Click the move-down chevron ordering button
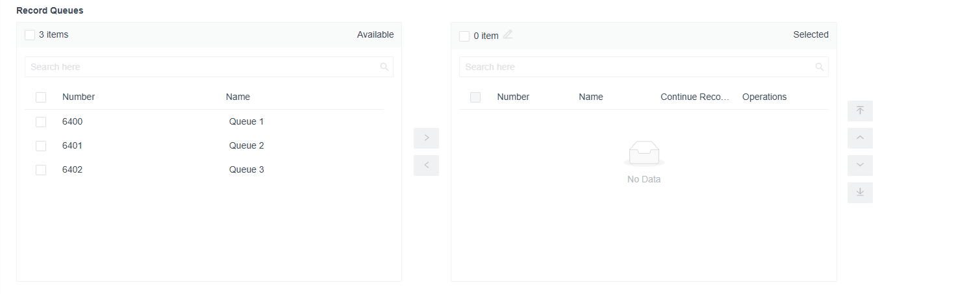Screen dimensions: 980x294 click(x=860, y=165)
